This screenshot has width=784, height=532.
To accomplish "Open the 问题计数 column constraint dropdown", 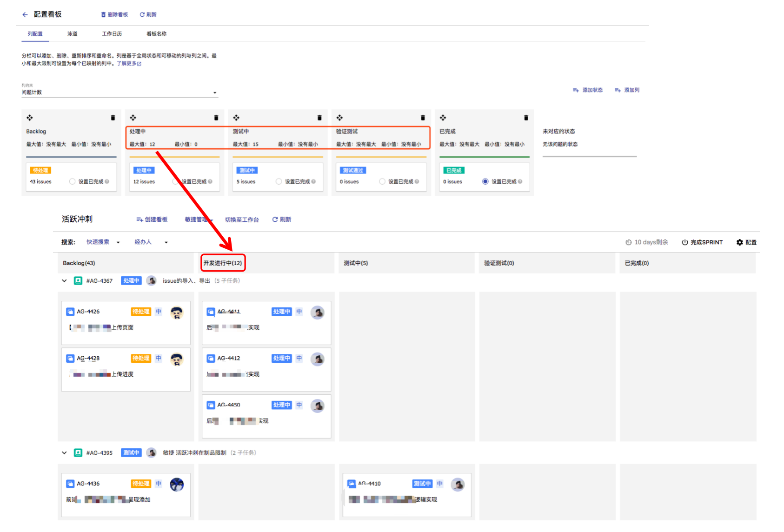I will (120, 93).
